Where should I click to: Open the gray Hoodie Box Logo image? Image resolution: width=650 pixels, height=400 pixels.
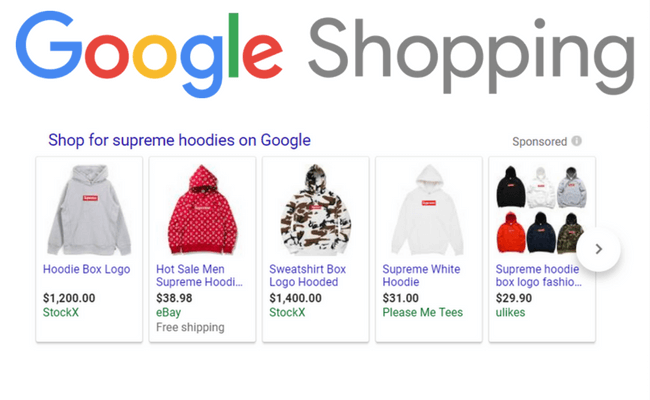tap(89, 210)
